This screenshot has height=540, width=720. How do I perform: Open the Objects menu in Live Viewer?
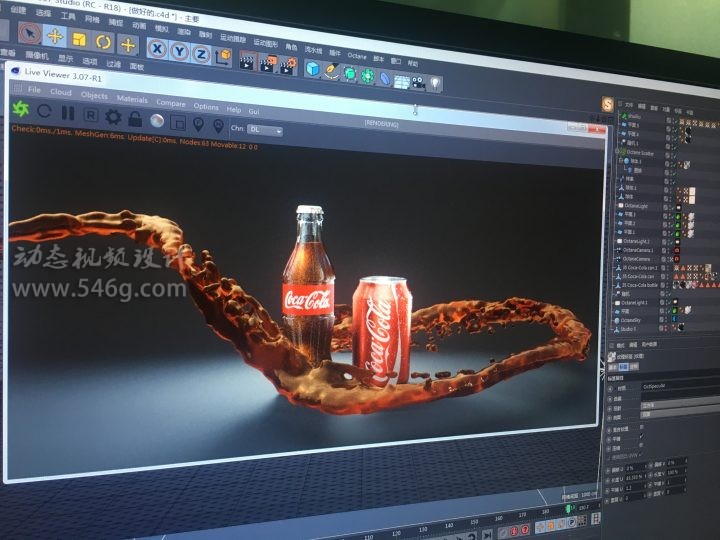(94, 96)
